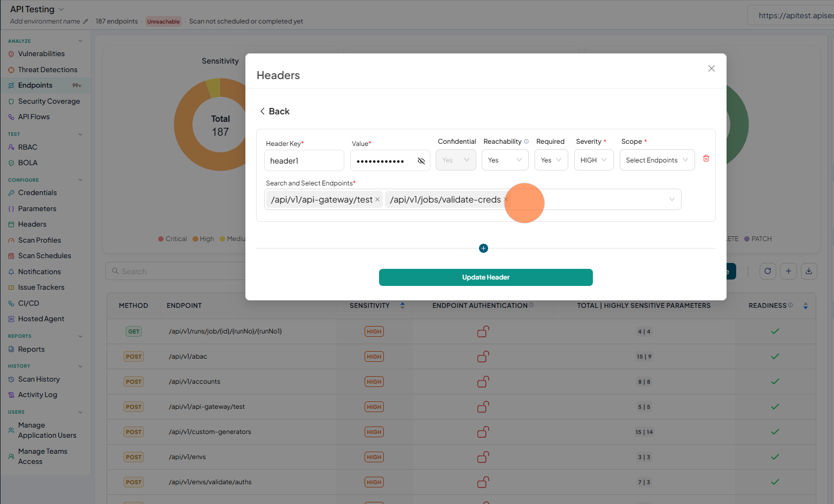Collapse the Configure sidebar section
The width and height of the screenshot is (834, 504).
point(81,180)
